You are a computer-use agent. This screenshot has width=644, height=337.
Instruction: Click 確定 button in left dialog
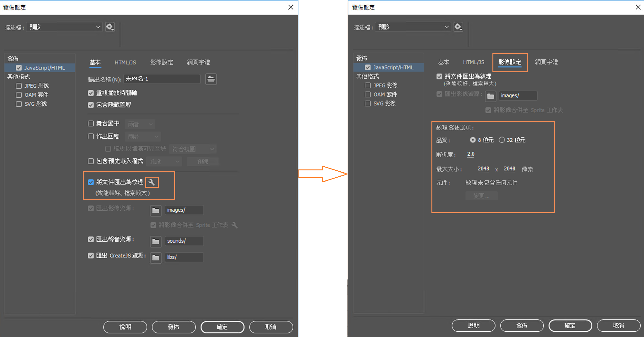[222, 327]
